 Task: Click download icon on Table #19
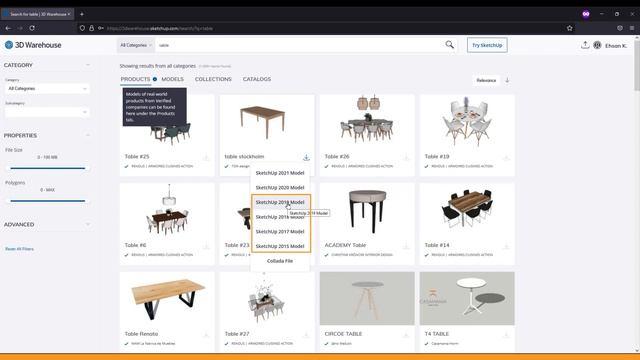(x=506, y=157)
